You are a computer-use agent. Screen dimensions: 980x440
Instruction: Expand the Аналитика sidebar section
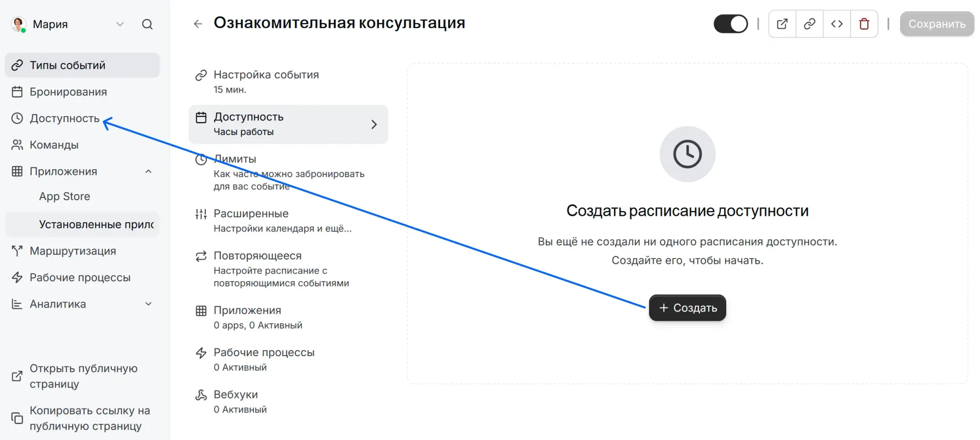coord(148,304)
